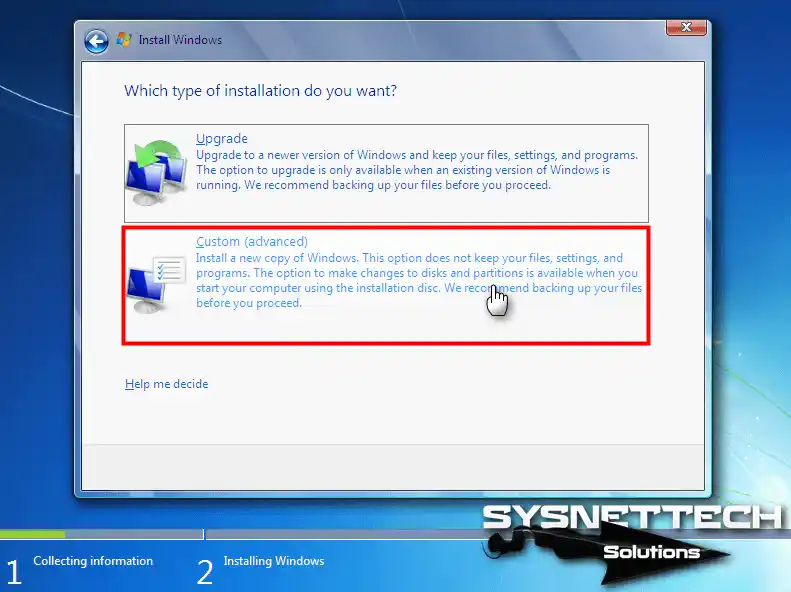Choose the Custom (advanced) heading link
Screen dimensions: 791x592
[251, 242]
